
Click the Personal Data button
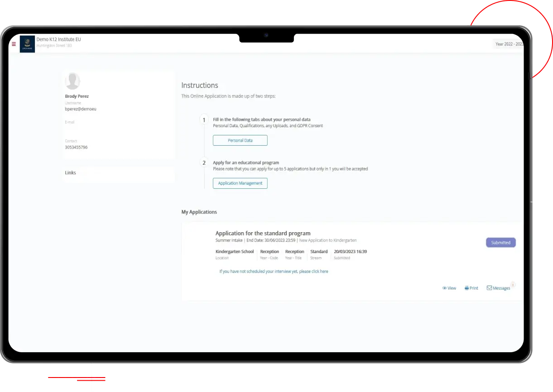(240, 140)
